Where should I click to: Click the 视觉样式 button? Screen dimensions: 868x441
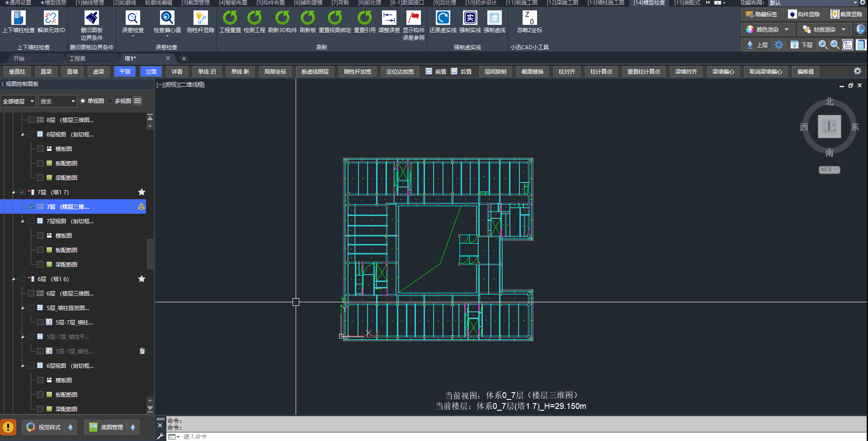click(44, 427)
